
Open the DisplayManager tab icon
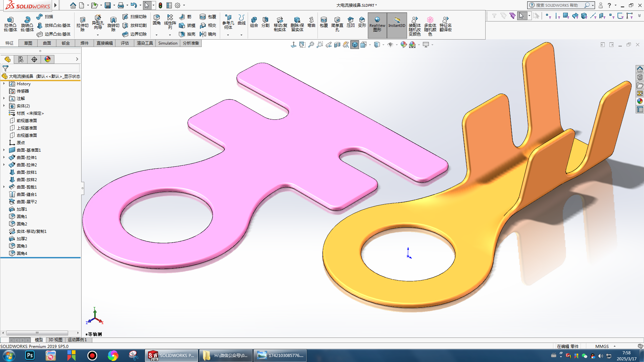click(48, 59)
